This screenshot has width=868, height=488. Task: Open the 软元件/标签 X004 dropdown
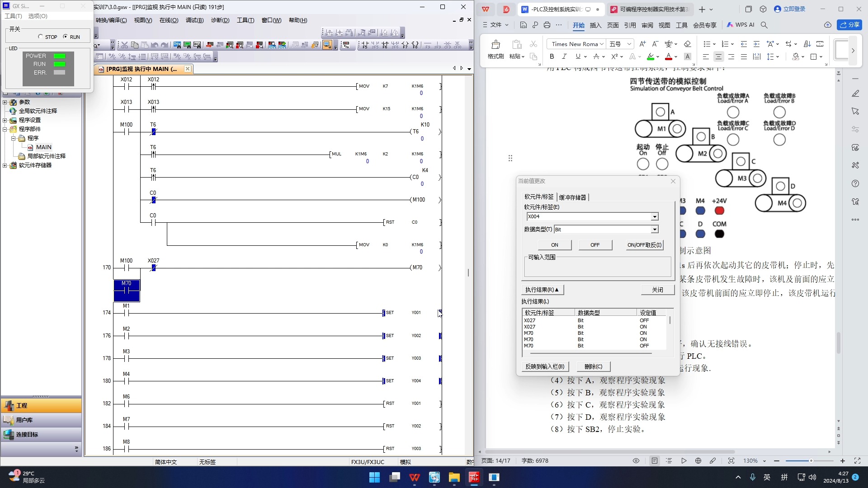654,217
